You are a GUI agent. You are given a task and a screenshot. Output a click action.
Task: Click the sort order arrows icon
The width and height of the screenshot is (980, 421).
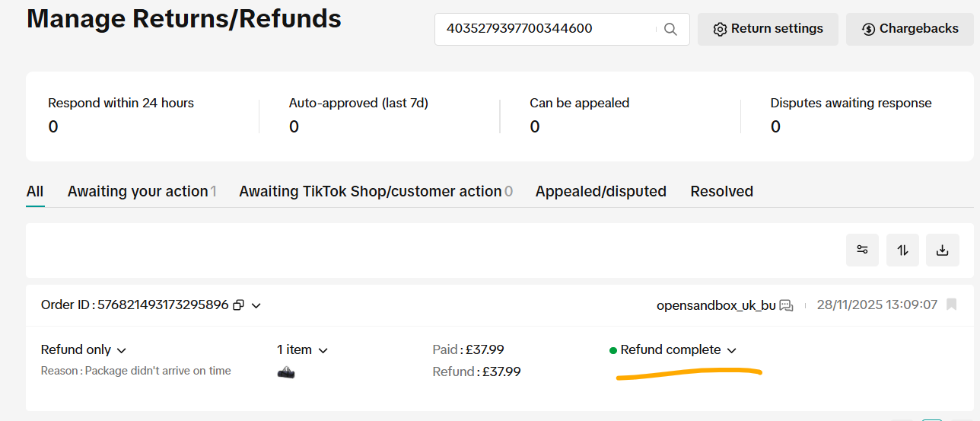click(x=902, y=250)
